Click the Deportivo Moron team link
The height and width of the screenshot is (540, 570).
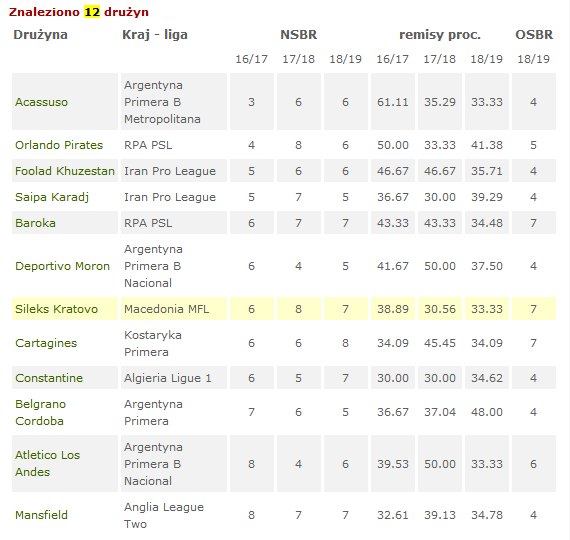(62, 266)
